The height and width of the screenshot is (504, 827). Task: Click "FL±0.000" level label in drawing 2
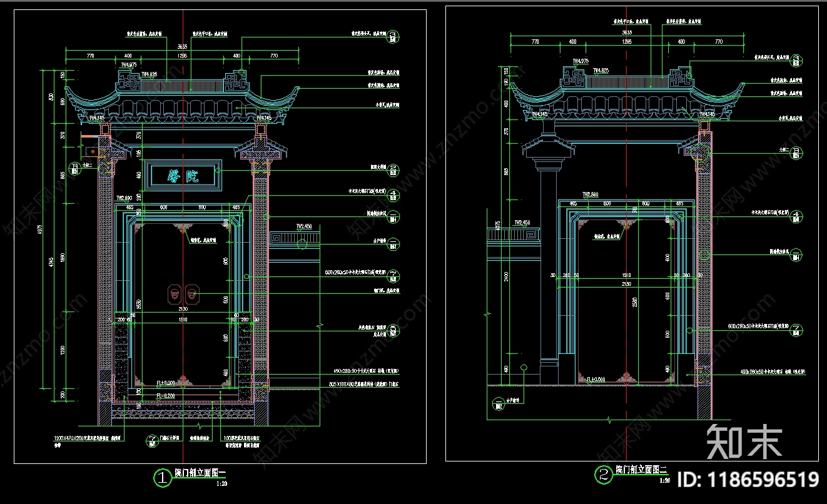click(596, 379)
